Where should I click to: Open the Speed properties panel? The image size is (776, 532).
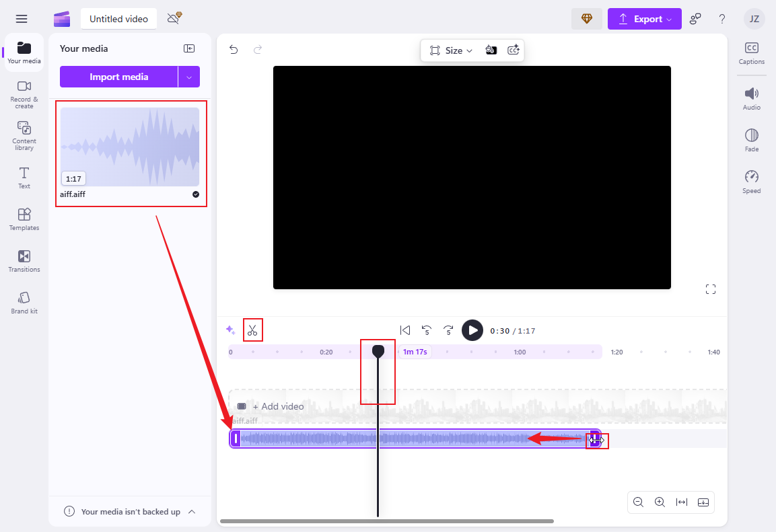tap(751, 182)
